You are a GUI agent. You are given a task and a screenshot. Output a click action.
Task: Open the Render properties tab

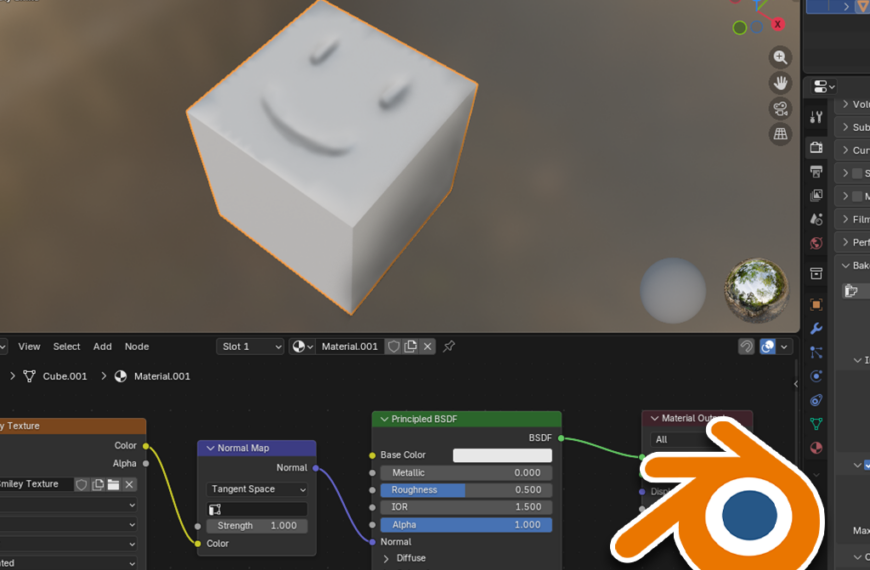[x=816, y=148]
